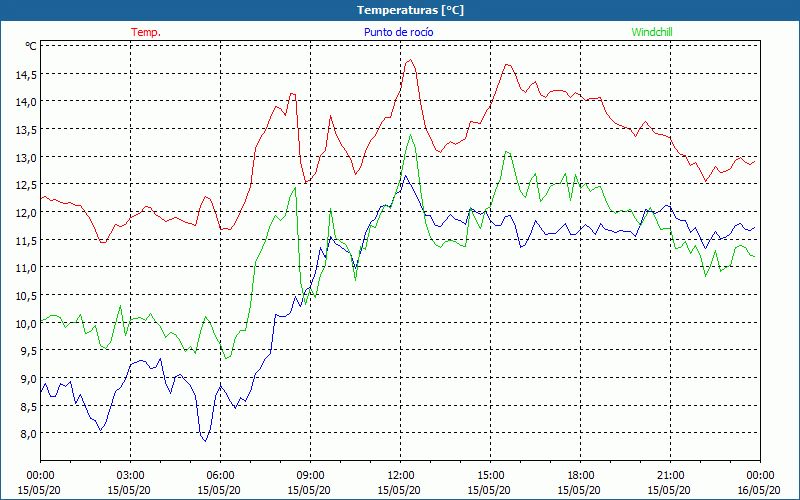Click the 10,5 y-axis value
The image size is (800, 500).
click(26, 296)
